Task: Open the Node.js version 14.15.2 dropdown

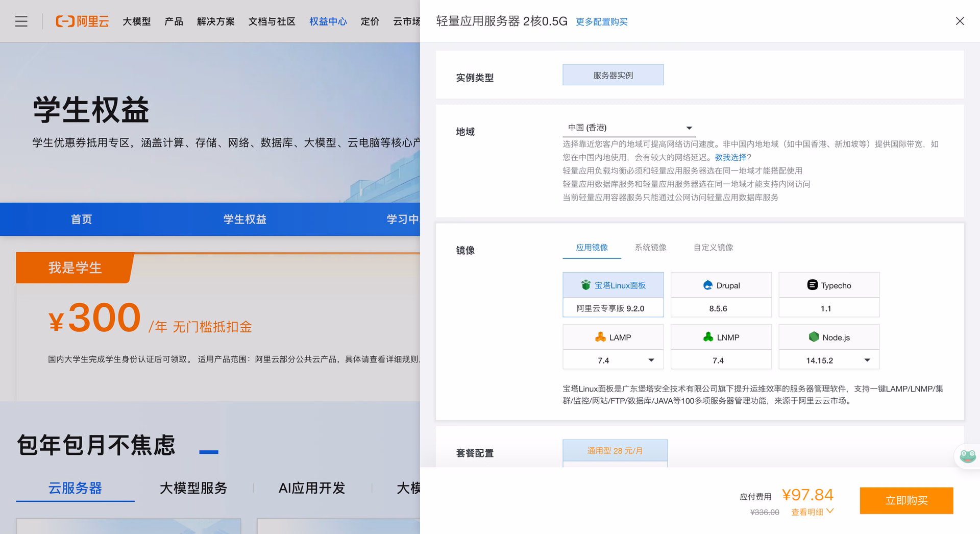Action: 829,360
